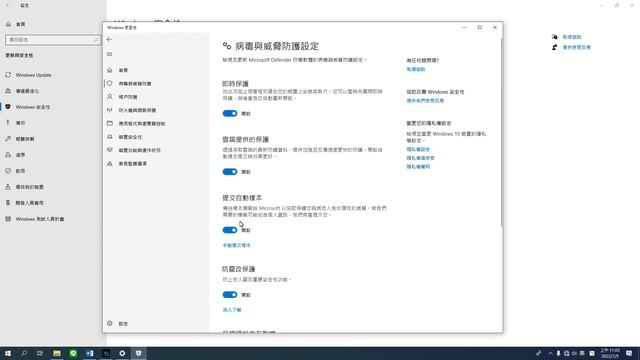Image resolution: width=640 pixels, height=360 pixels.
Task: Turn off the 提交自動樣本 toggle
Action: tap(230, 230)
